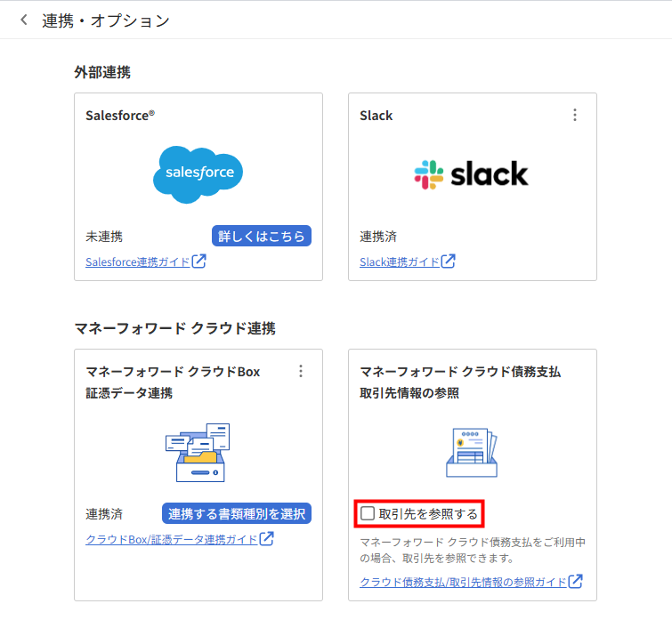This screenshot has width=672, height=628.
Task: Click the Salesforce cloud logo
Action: point(198,173)
